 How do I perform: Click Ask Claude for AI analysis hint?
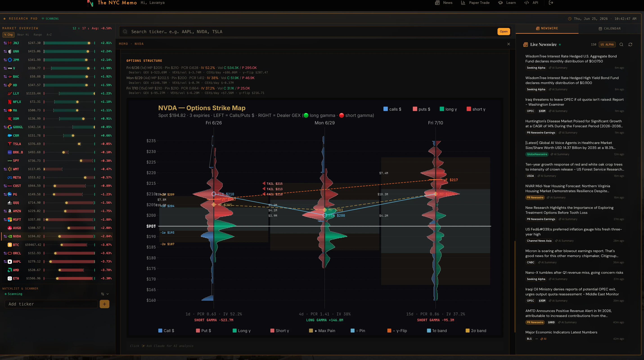tap(162, 346)
